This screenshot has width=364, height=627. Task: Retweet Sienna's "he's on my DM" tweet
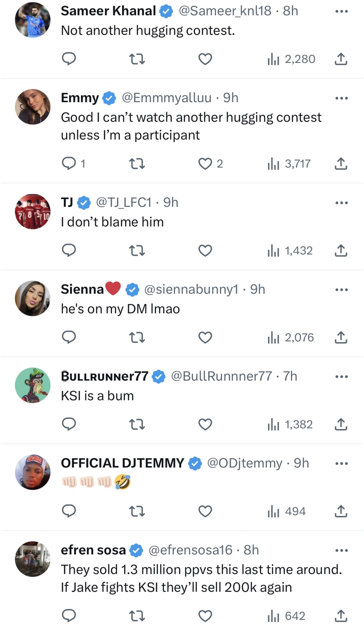137,337
